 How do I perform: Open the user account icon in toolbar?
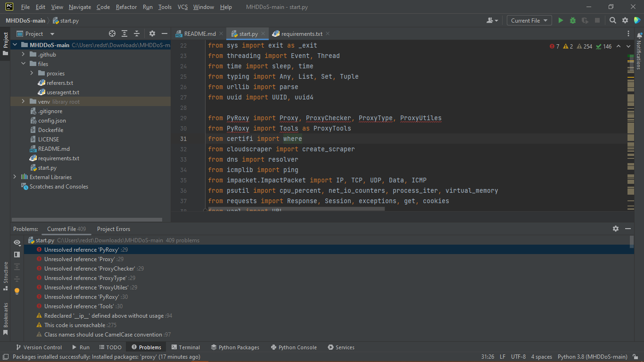tap(492, 20)
